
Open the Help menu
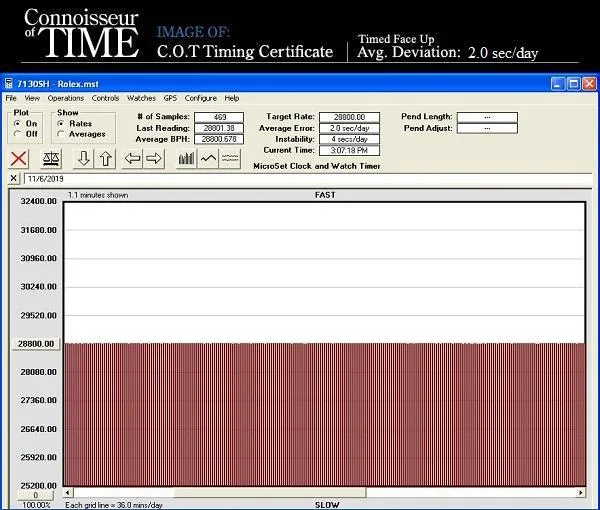(232, 98)
